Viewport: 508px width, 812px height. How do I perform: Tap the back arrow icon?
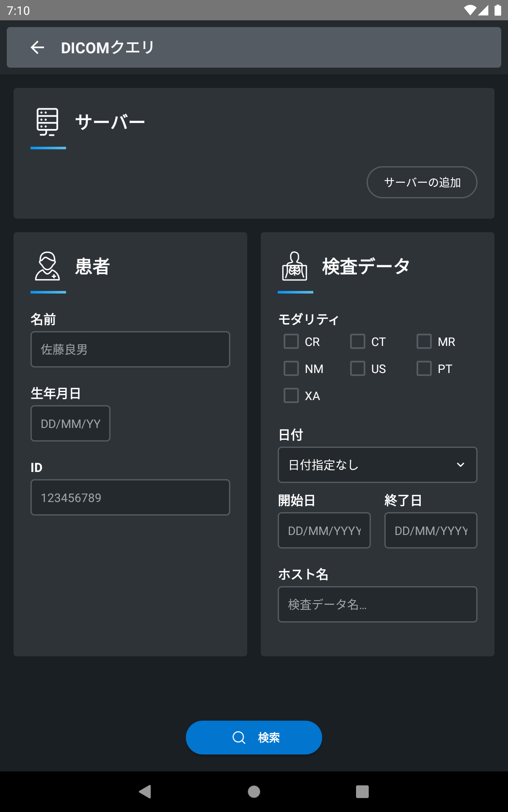(38, 47)
